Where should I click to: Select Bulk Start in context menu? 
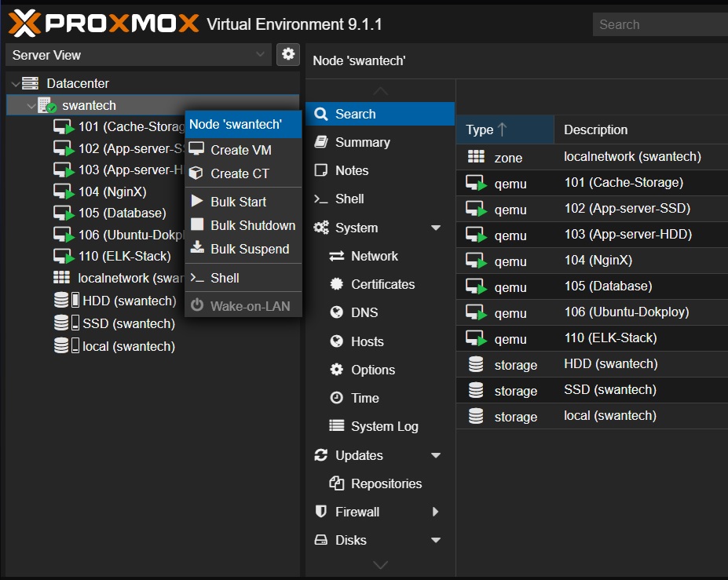(x=243, y=202)
